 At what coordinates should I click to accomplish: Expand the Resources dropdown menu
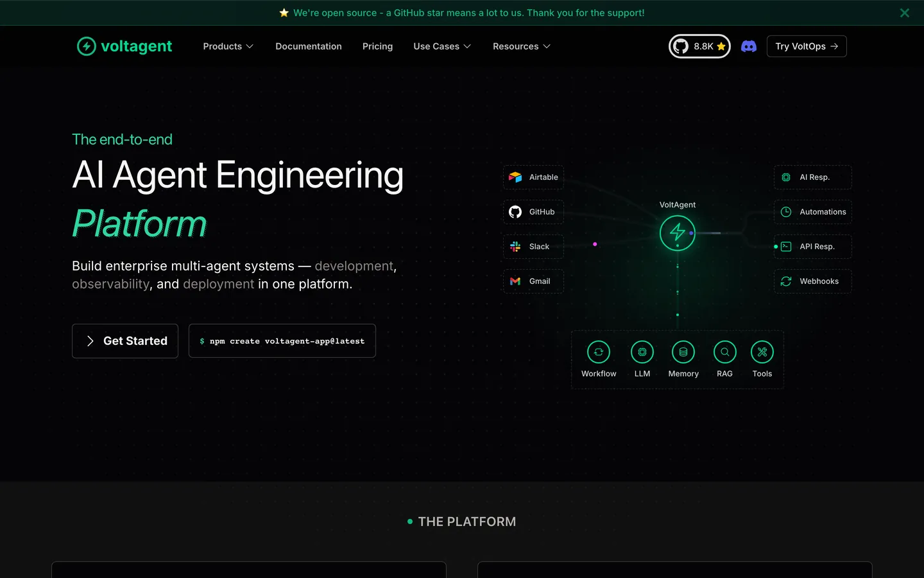click(522, 46)
